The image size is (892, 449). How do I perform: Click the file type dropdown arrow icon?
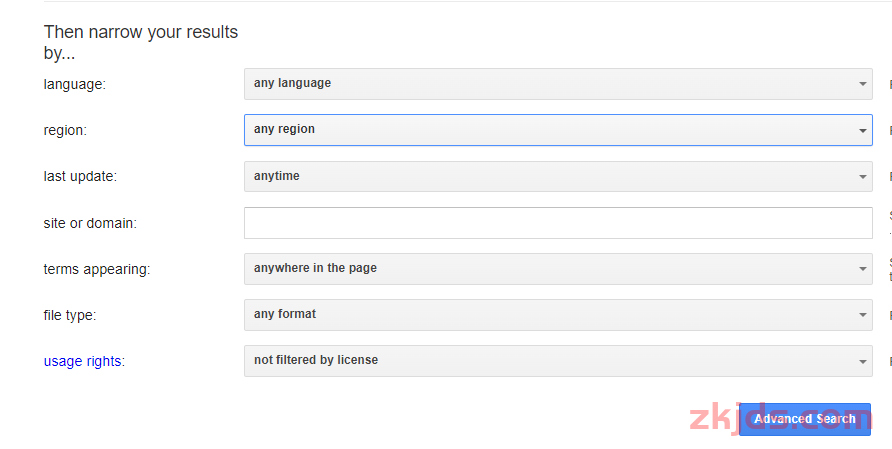862,315
